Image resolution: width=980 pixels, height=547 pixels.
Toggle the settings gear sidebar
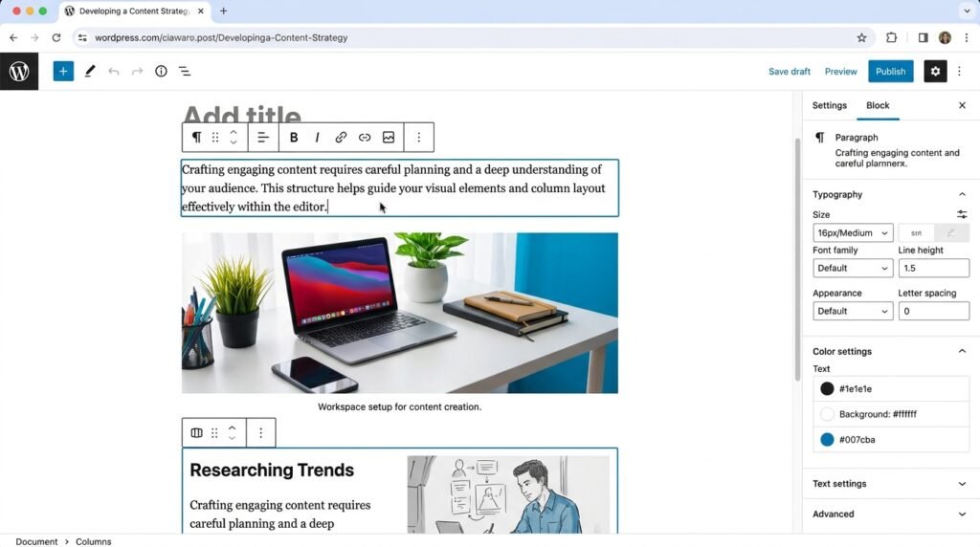935,71
